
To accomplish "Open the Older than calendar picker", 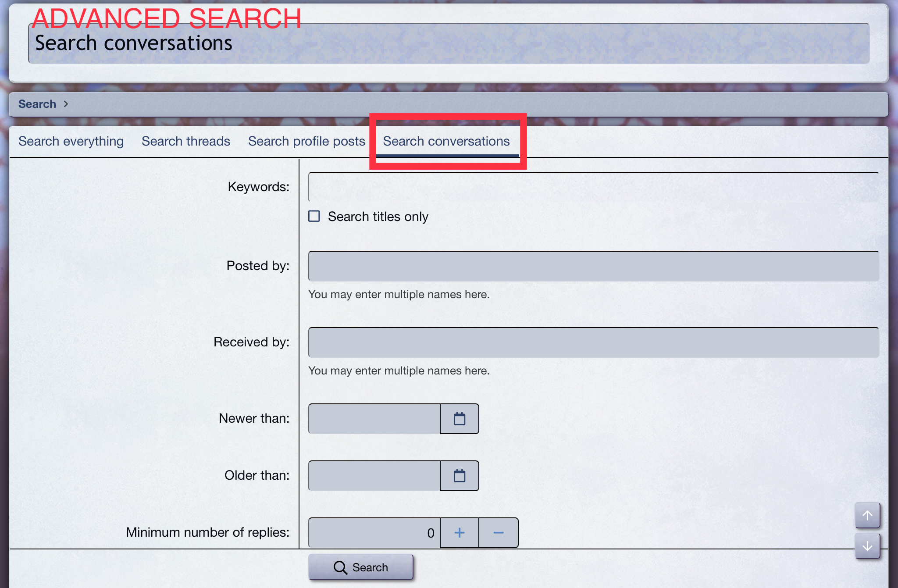I will 460,476.
